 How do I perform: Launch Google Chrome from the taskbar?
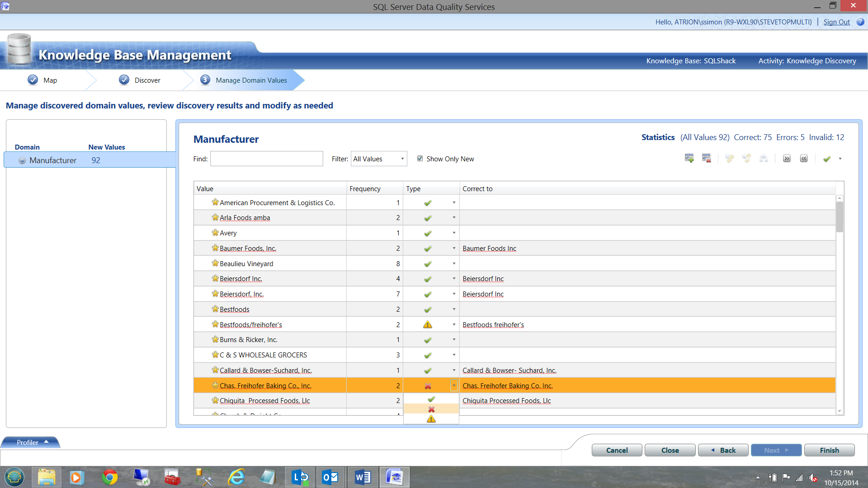109,477
